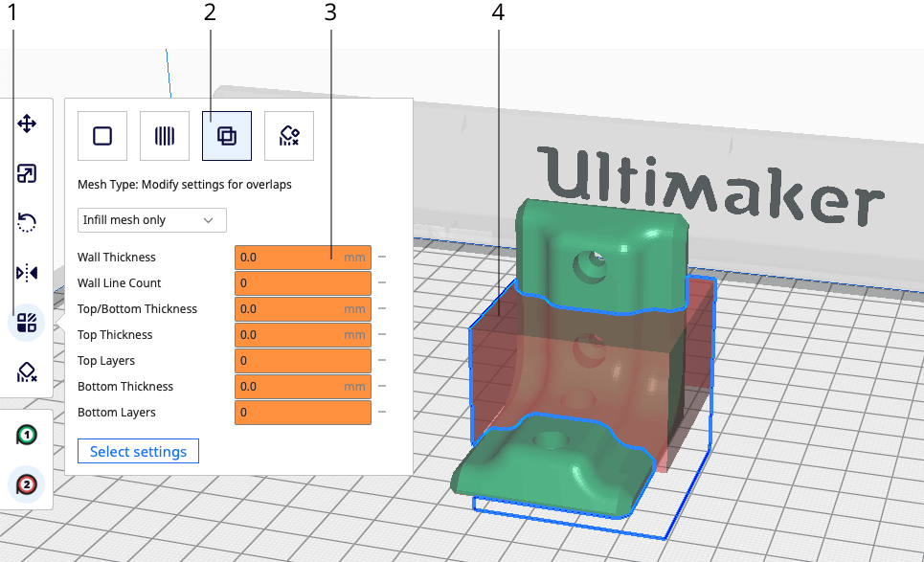
Task: Click the Wall Line Count value field
Action: (x=303, y=282)
